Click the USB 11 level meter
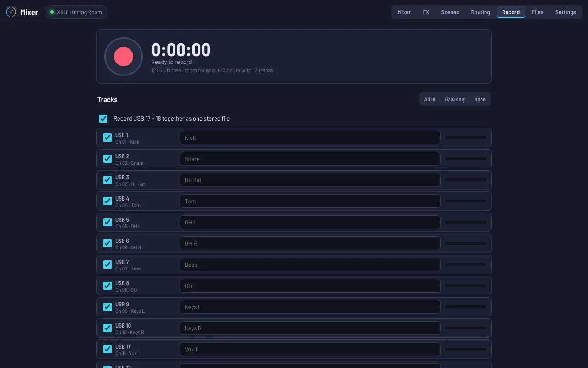588x368 pixels. point(466,349)
